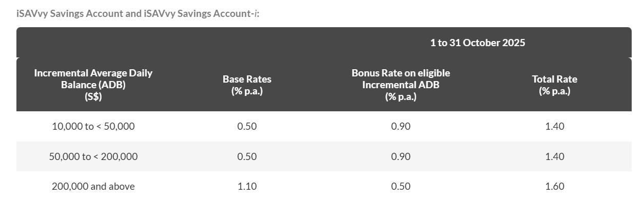Click the iSAVvy Savings Account heading text
Image resolution: width=644 pixels, height=219 pixels.
click(x=138, y=13)
